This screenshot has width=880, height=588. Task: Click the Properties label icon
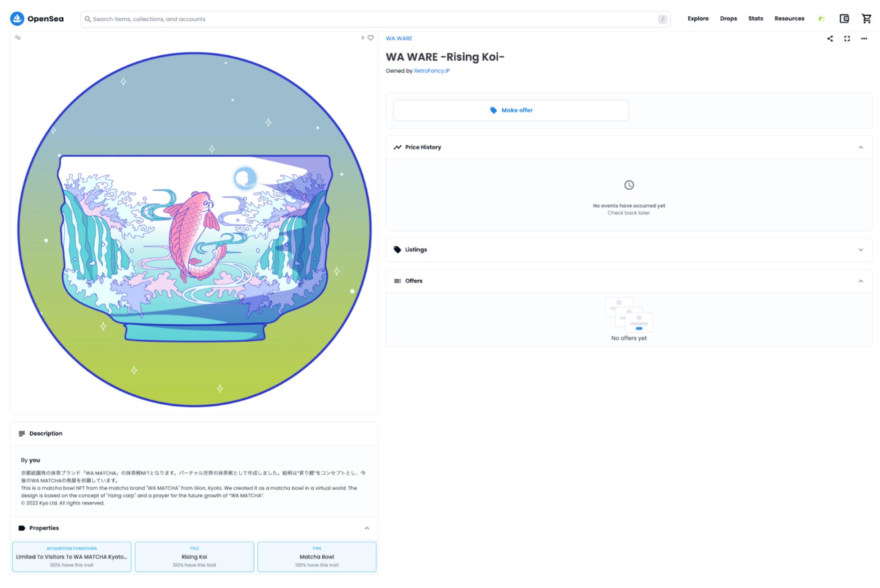coord(22,528)
